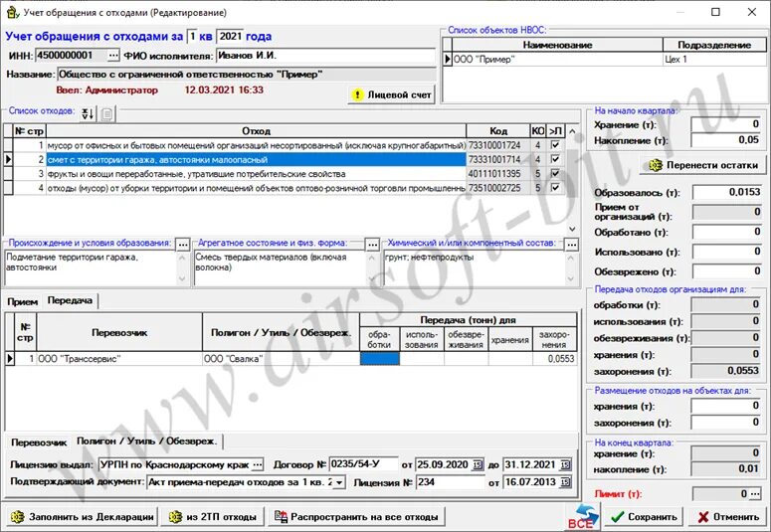This screenshot has width=771, height=532.
Task: Click the Обработано (т) field
Action: coord(727,232)
